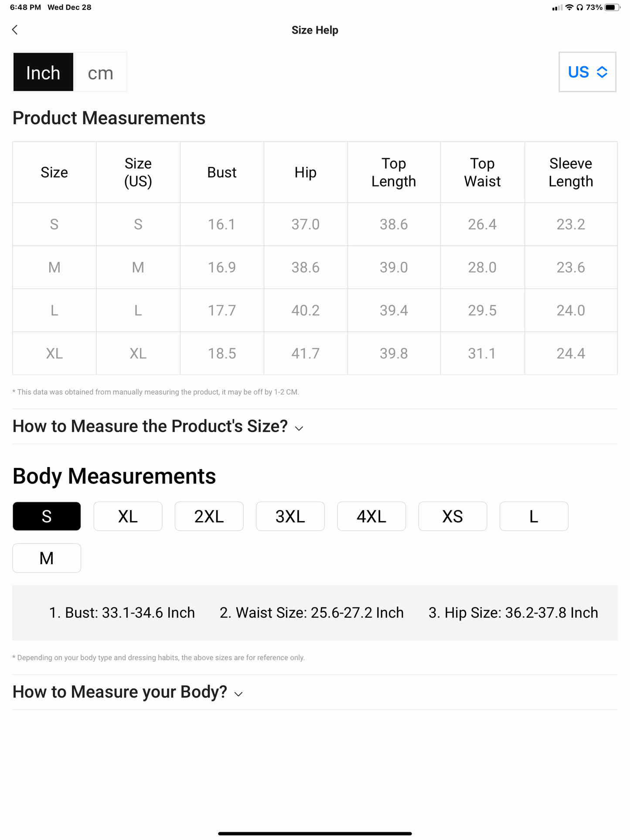Select S body measurement size

pos(47,516)
